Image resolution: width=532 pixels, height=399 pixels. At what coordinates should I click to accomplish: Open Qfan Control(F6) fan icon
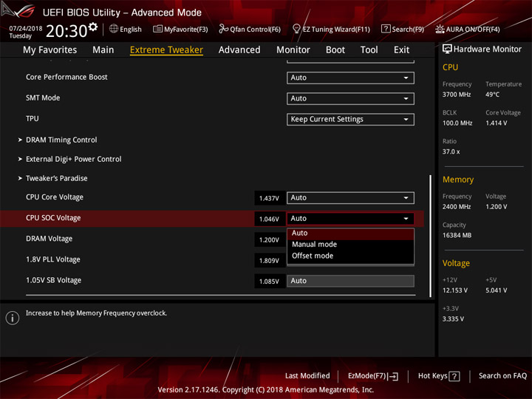[223, 29]
